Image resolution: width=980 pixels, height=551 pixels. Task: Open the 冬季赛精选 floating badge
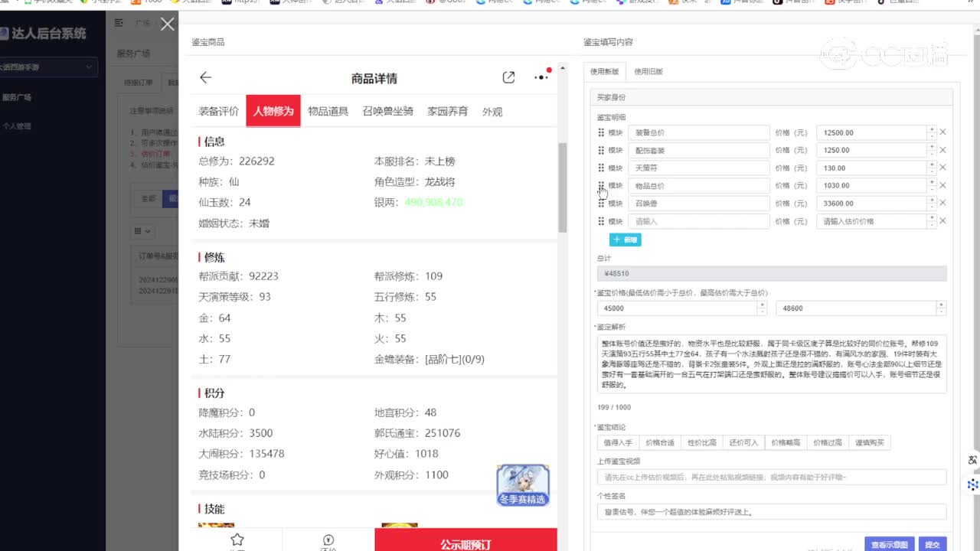tap(523, 485)
